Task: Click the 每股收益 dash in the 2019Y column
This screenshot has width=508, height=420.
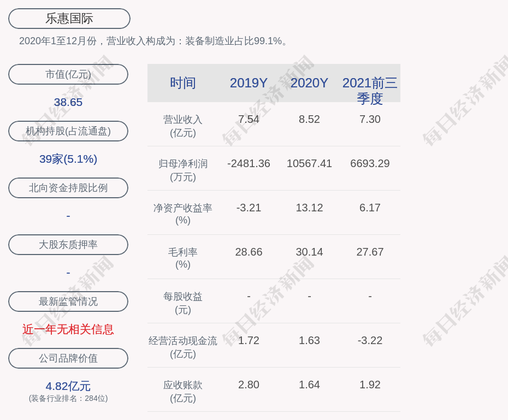Action: [x=249, y=296]
